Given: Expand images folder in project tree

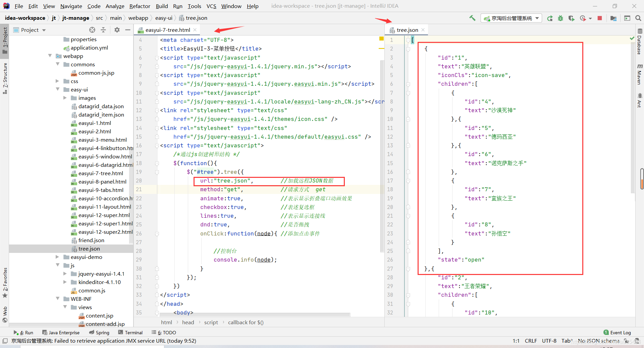Looking at the screenshot, I should point(65,98).
